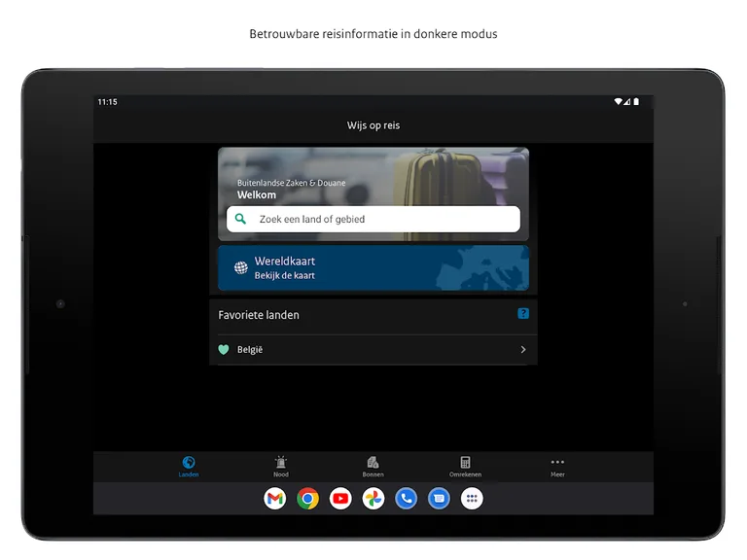Viewport: 747px width, 560px height.
Task: Expand België with the chevron arrow
Action: click(523, 350)
